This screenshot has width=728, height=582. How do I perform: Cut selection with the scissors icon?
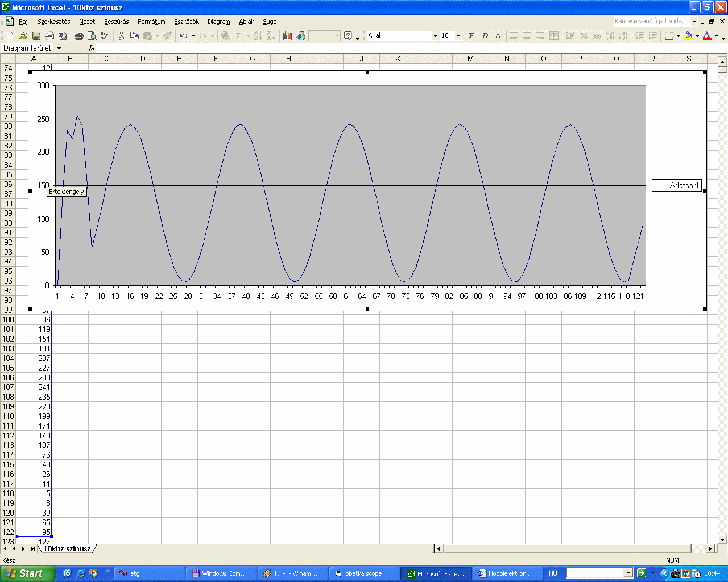point(121,36)
